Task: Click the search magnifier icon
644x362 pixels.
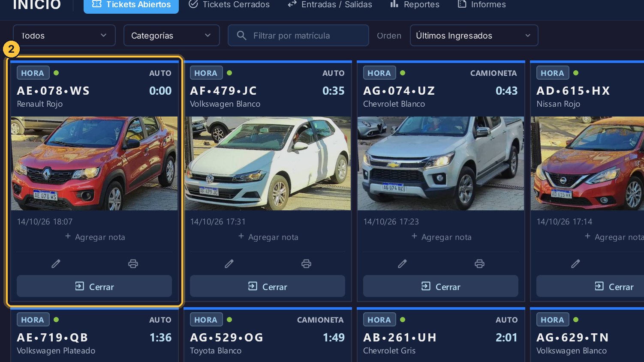Action: pyautogui.click(x=241, y=36)
